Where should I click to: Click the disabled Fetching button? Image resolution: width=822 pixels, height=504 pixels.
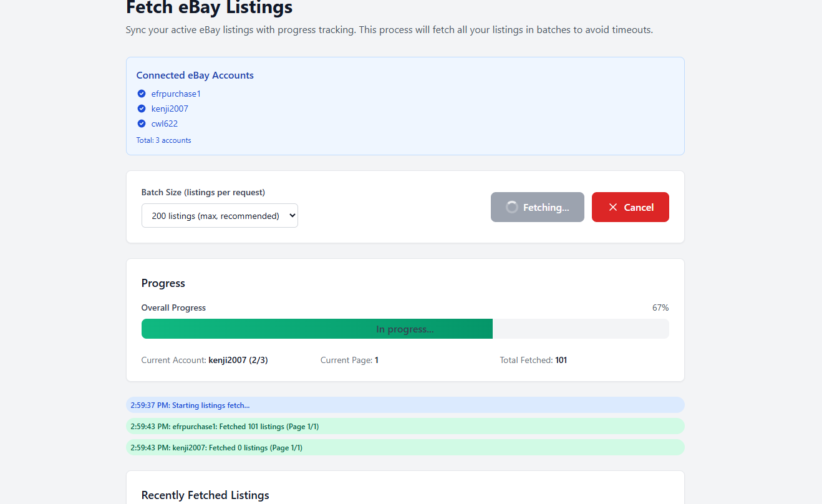pyautogui.click(x=537, y=207)
